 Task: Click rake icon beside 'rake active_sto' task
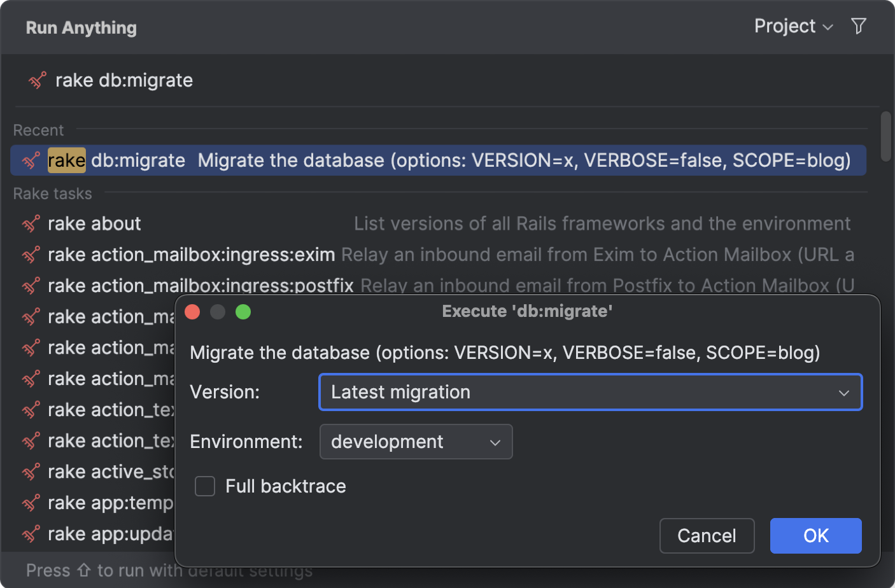point(31,472)
